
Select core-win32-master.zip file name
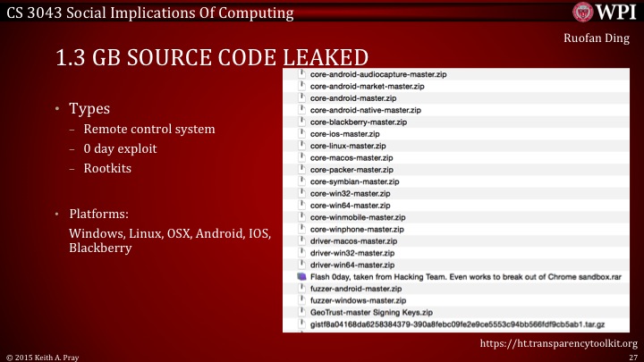pos(351,193)
